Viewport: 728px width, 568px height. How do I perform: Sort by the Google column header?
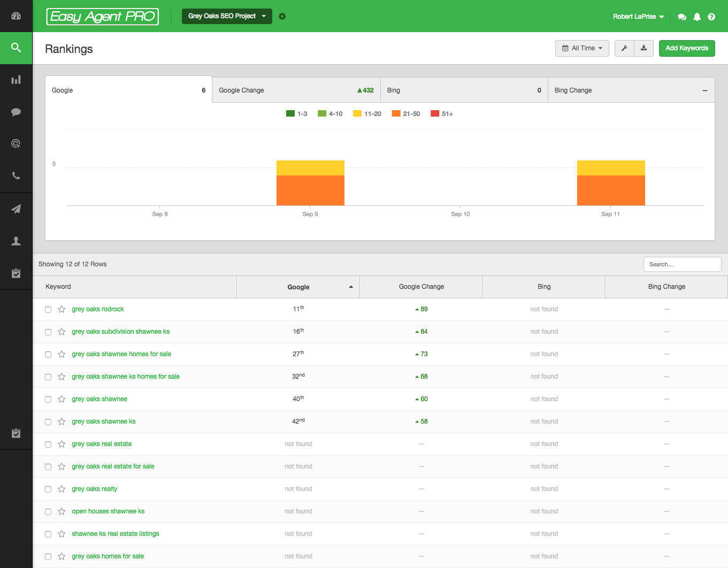pyautogui.click(x=298, y=287)
